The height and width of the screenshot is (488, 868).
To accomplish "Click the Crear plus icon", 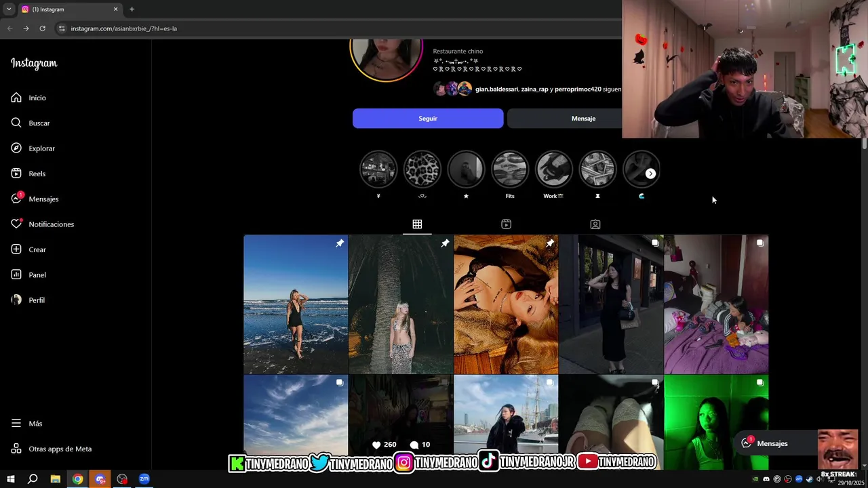I will coord(16,249).
